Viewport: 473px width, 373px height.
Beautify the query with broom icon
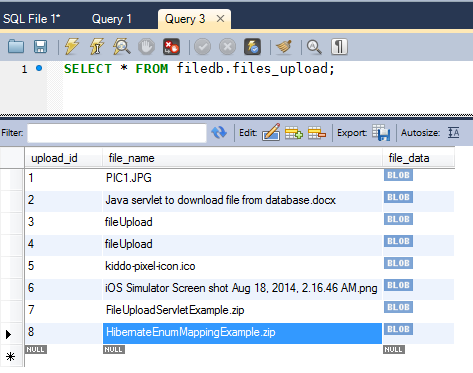click(x=284, y=47)
